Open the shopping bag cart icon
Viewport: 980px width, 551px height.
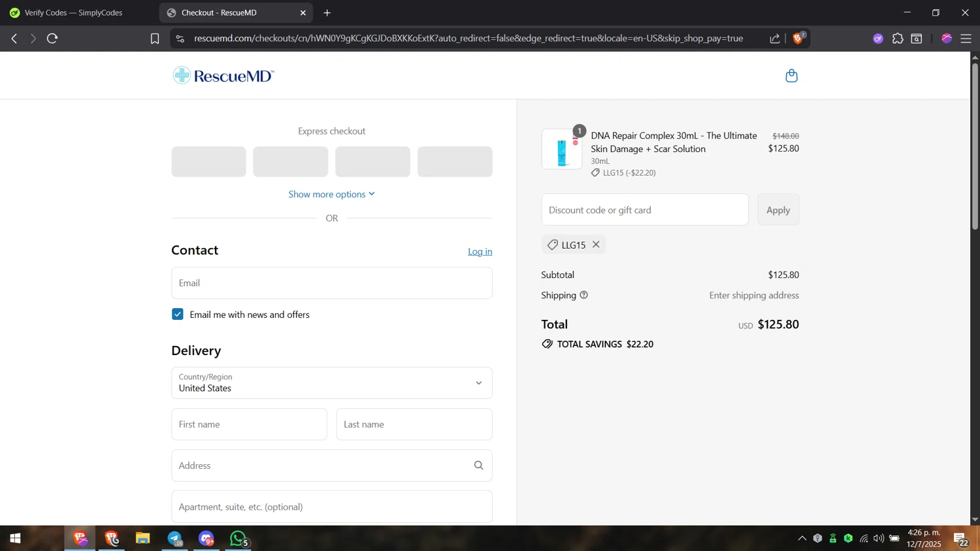pyautogui.click(x=791, y=76)
